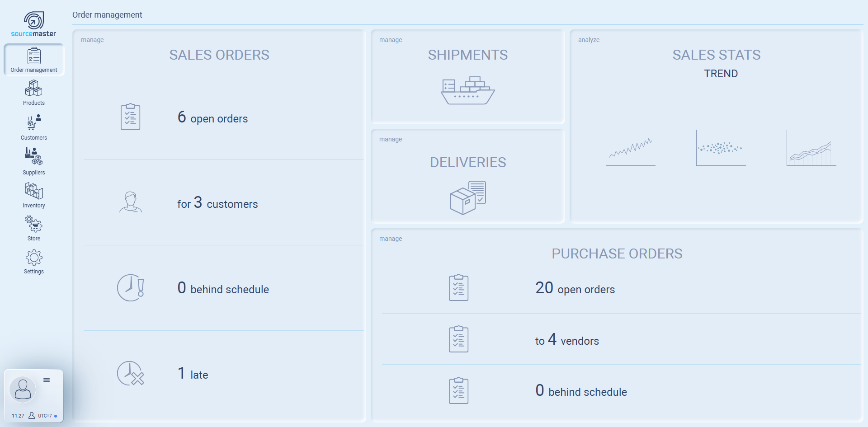Click the "Order management" page title at top
Screen dimensions: 868x427
coord(107,15)
